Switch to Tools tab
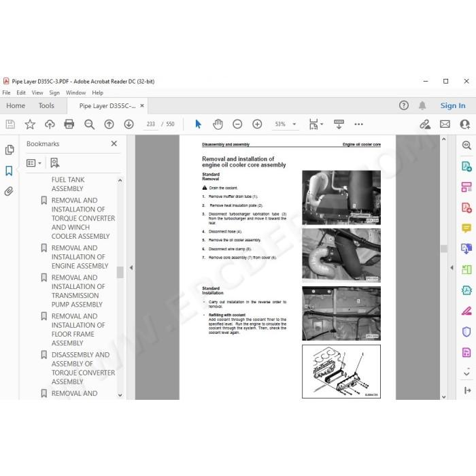Image resolution: width=476 pixels, height=476 pixels. [46, 105]
